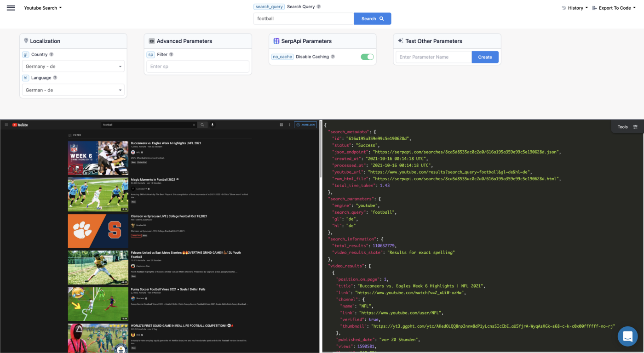
Task: Click the YouTube logo in preview
Action: coord(20,125)
